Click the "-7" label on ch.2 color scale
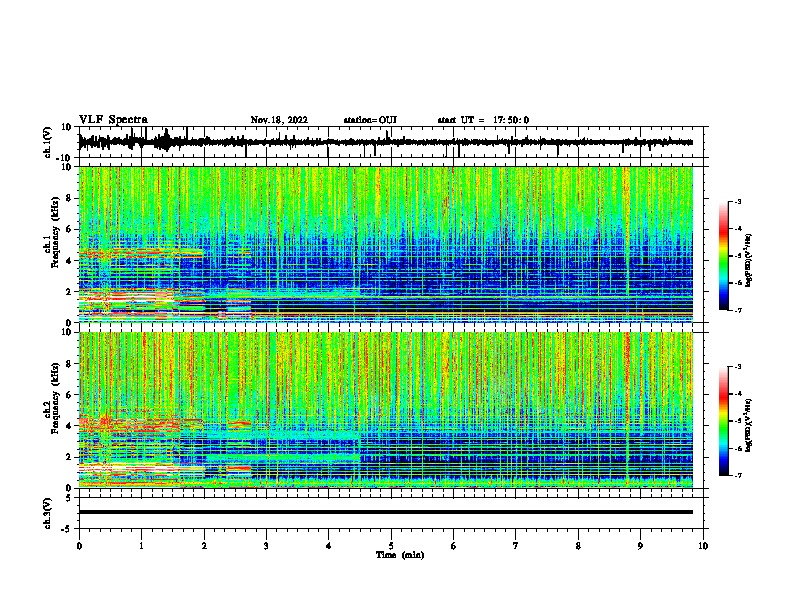 pyautogui.click(x=737, y=475)
